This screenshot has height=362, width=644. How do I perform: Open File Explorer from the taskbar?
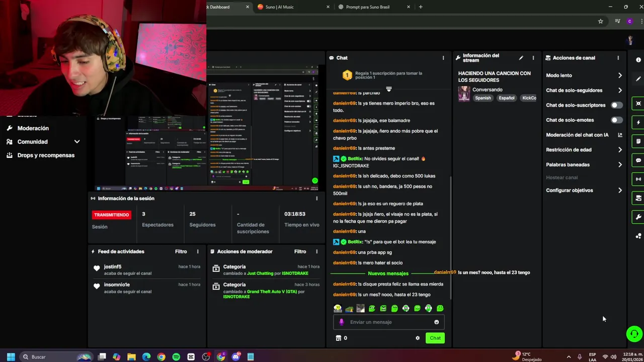pos(131,357)
